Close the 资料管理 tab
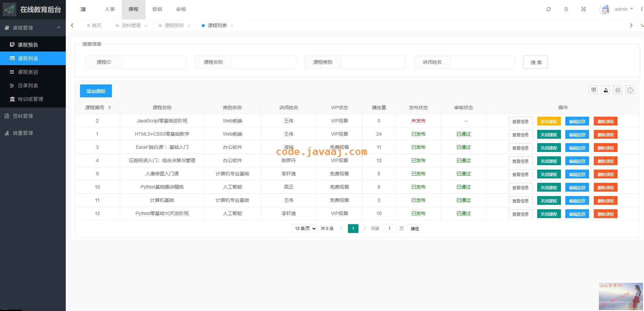 point(146,26)
